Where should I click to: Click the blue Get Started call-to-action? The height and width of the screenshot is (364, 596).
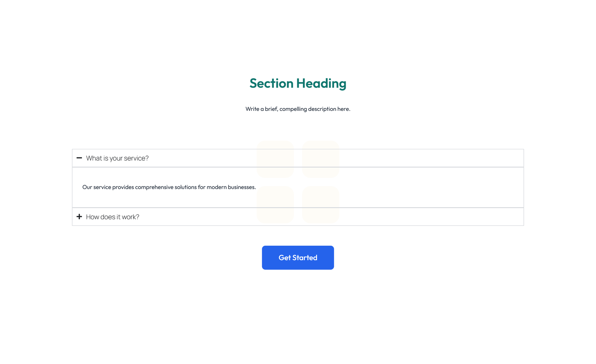[x=298, y=258]
